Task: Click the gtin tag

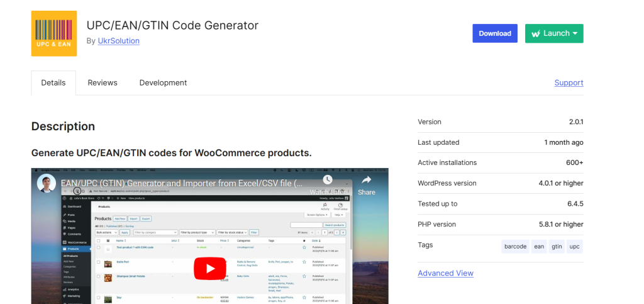Action: pyautogui.click(x=557, y=247)
